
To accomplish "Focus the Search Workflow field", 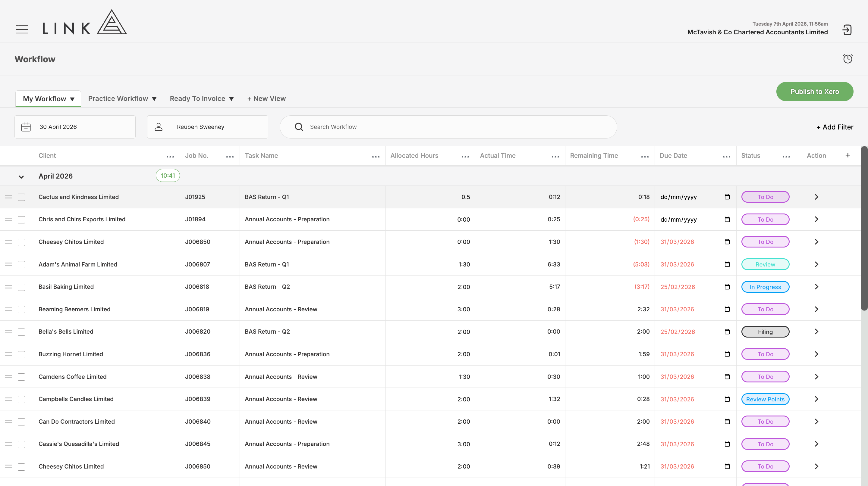I will pos(448,127).
